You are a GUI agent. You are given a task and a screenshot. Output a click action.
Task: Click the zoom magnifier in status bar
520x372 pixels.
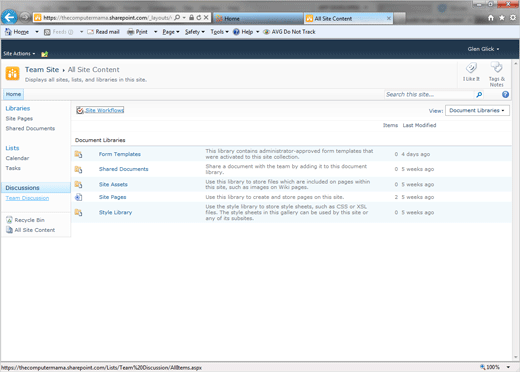coord(482,367)
